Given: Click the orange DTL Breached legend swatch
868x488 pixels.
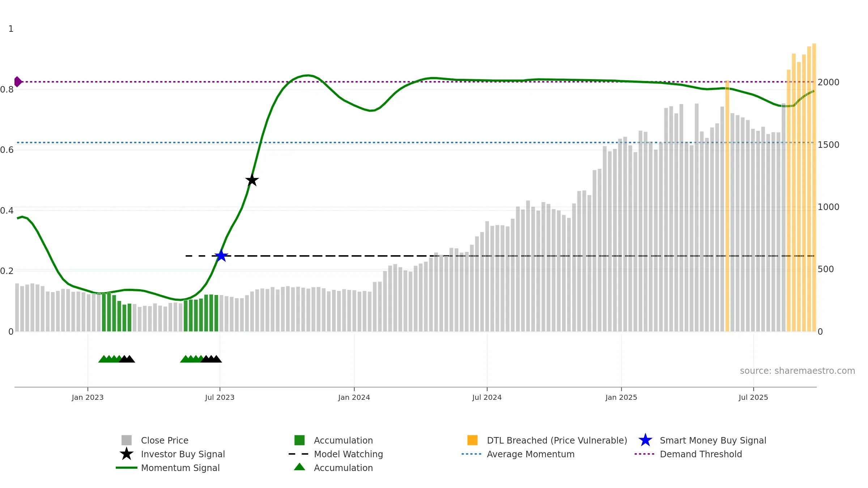Looking at the screenshot, I should click(472, 440).
